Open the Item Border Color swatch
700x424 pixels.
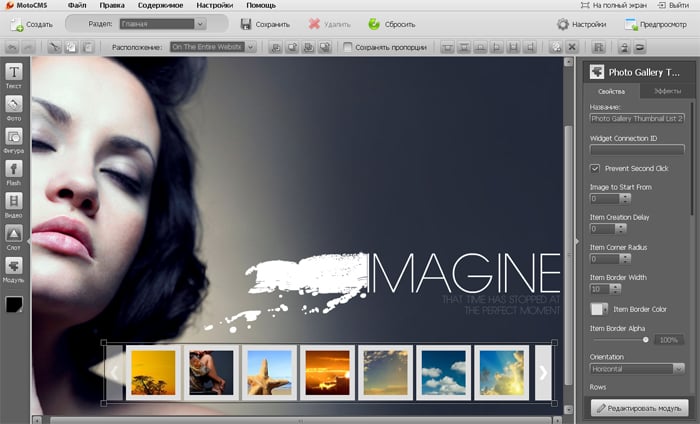click(x=599, y=309)
